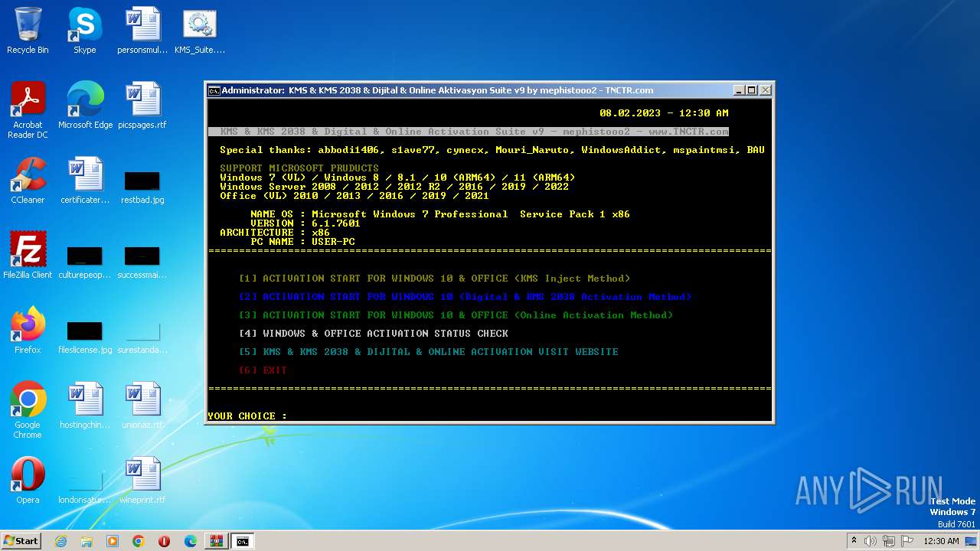Select picspages.rtf desktop file
Screen dimensions: 980x551
click(x=142, y=106)
